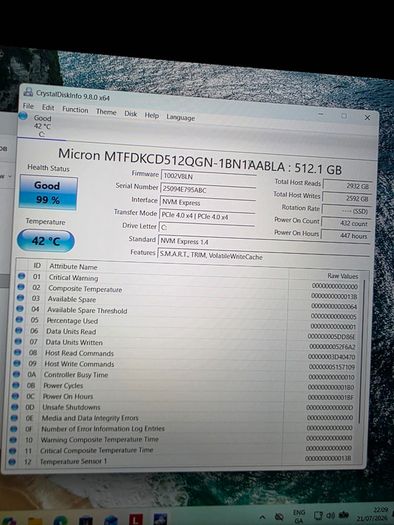
Task: Open the clock and date flyout
Action: [373, 514]
